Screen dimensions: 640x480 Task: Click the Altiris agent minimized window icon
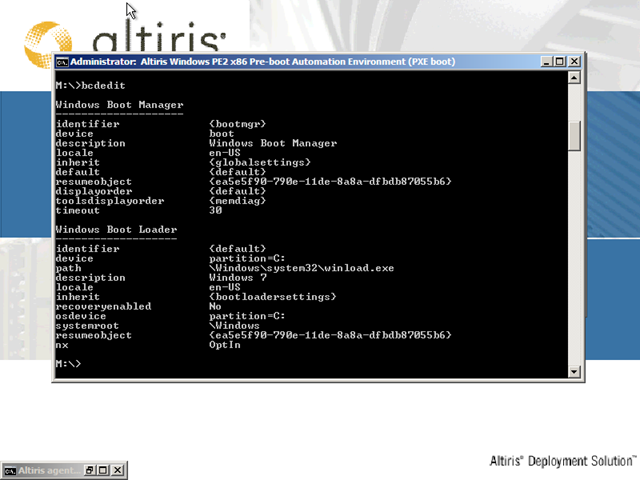tap(10, 471)
